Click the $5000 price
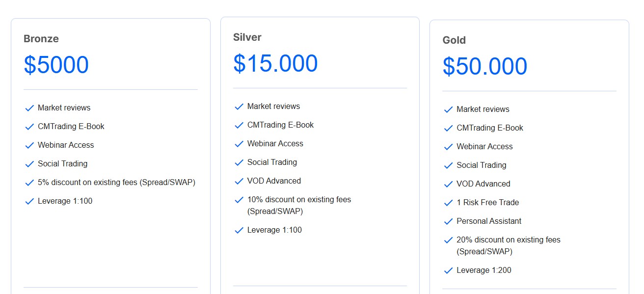 coord(56,65)
